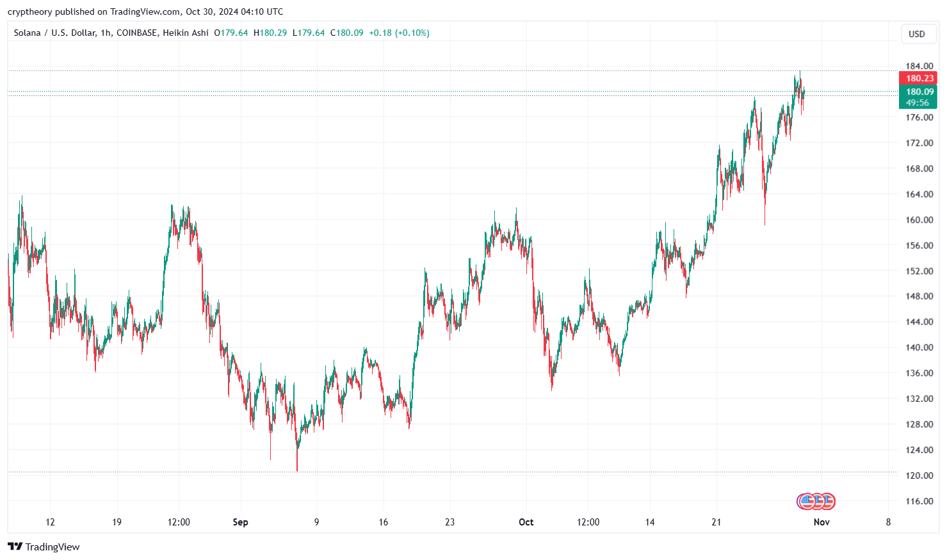Click the 23 date label on time axis

(x=449, y=522)
